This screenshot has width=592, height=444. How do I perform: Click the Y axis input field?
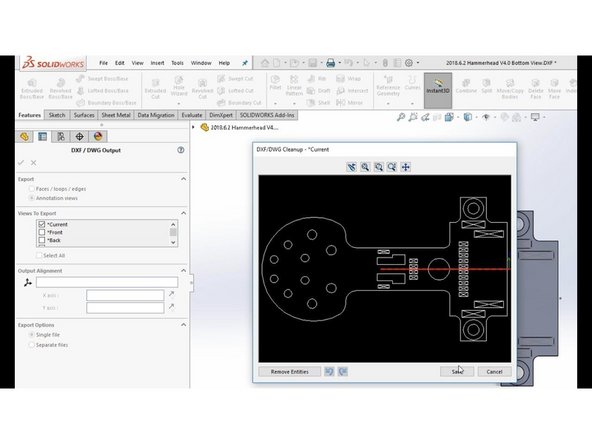click(125, 308)
